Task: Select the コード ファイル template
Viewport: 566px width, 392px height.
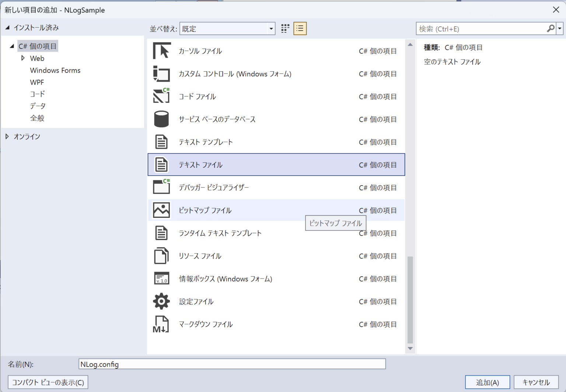Action: (x=197, y=96)
